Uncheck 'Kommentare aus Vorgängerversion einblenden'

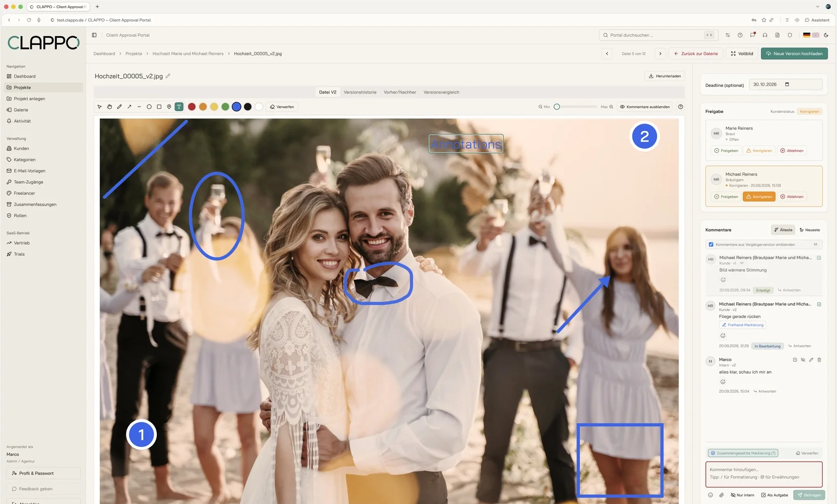711,245
